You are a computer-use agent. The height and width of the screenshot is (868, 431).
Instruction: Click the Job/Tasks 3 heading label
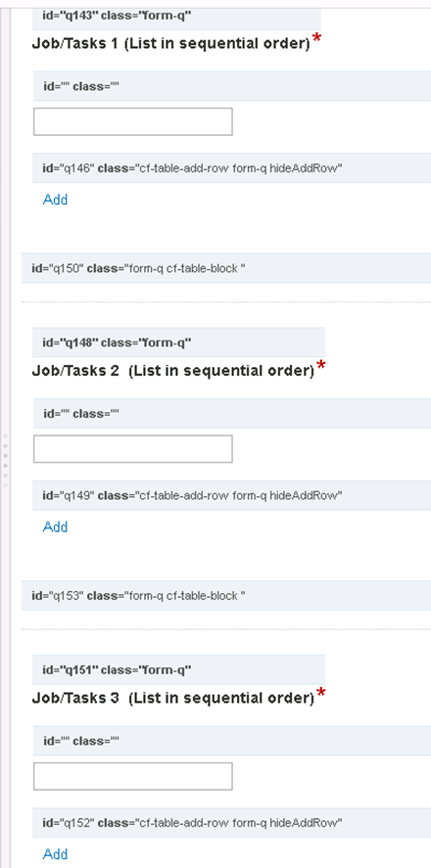coord(172,698)
